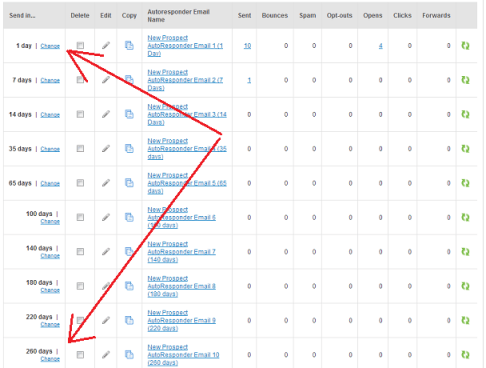
Task: Click the pencil icon in the 220 days row
Action: (106, 320)
